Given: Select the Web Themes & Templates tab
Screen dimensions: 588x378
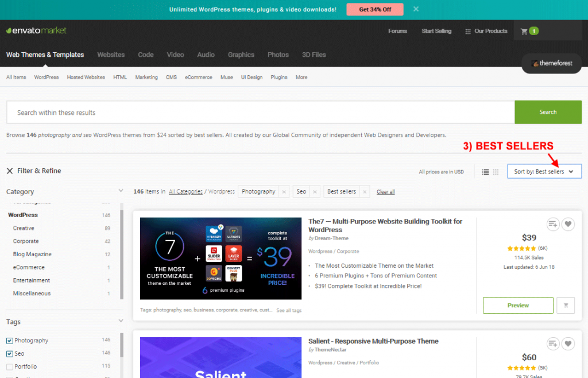Looking at the screenshot, I should pyautogui.click(x=45, y=55).
